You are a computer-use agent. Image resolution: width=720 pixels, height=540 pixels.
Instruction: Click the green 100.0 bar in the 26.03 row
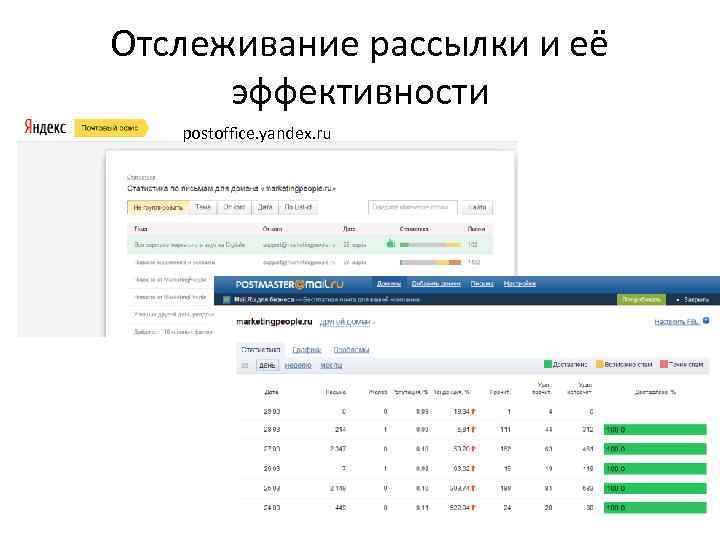pyautogui.click(x=655, y=469)
